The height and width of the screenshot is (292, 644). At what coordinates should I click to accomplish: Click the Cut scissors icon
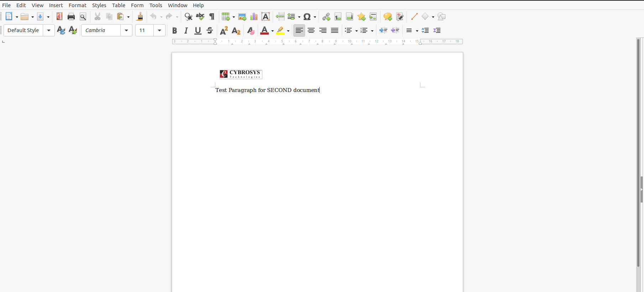click(98, 16)
